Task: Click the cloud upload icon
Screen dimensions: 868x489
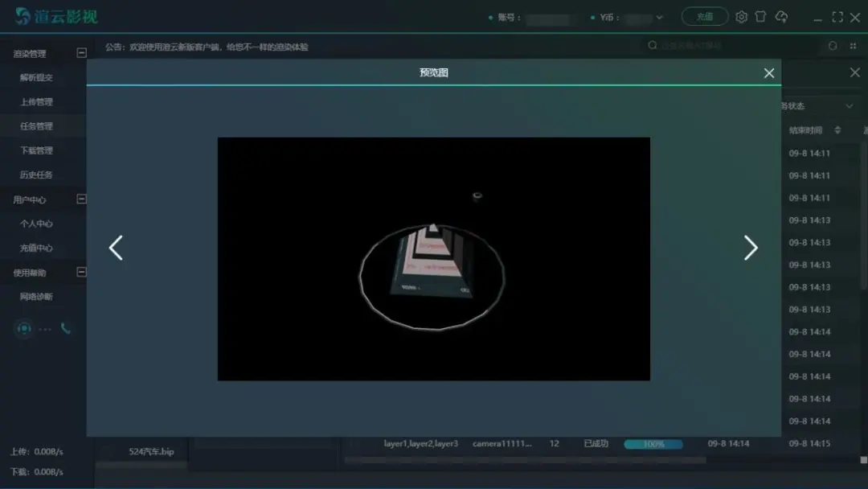Action: pos(781,17)
